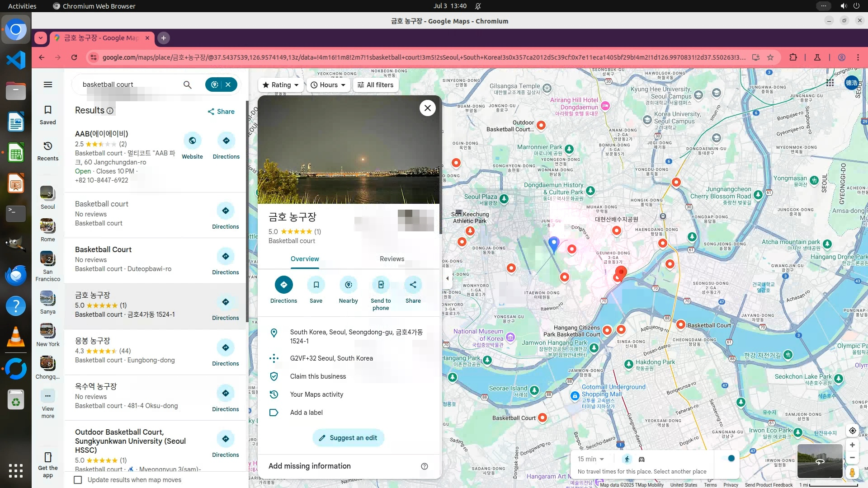Toggle the travel time switch off
868x488 pixels.
point(729,459)
